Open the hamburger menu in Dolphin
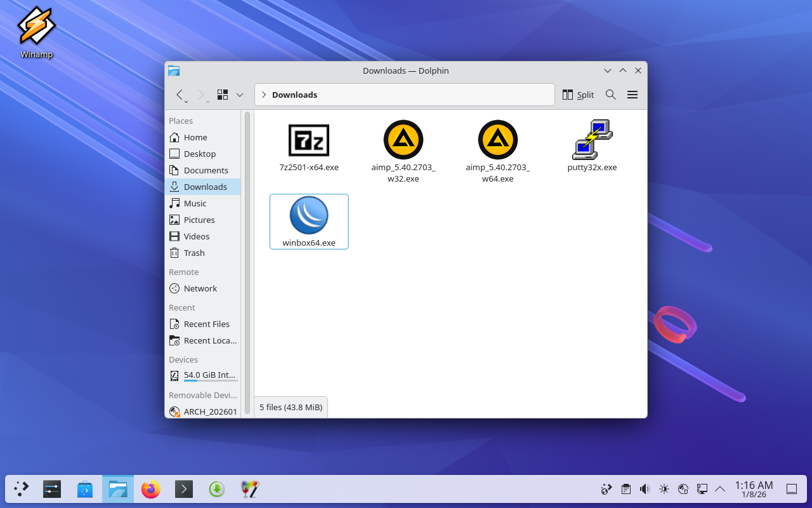Image resolution: width=812 pixels, height=508 pixels. pyautogui.click(x=632, y=95)
